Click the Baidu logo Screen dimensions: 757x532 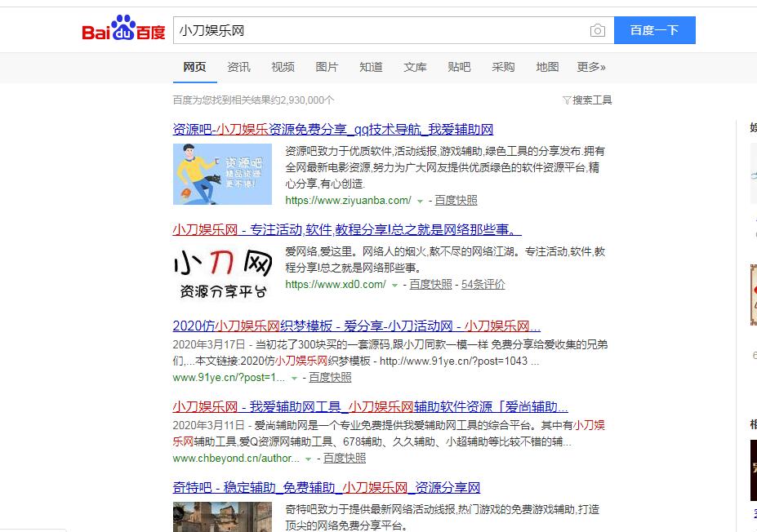pyautogui.click(x=123, y=29)
